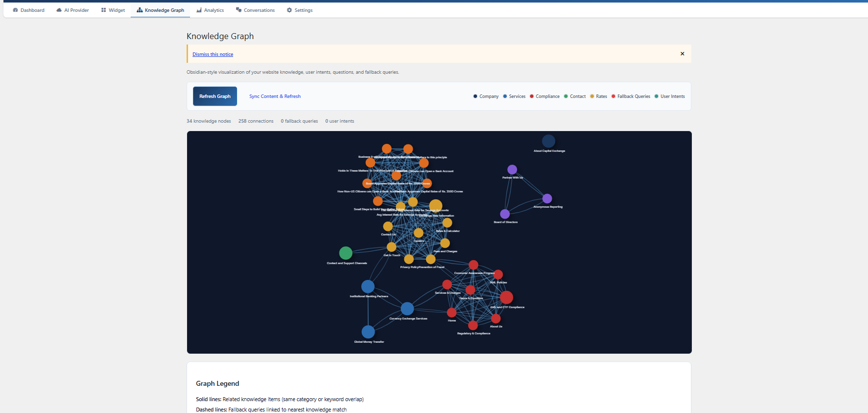Select the Knowledge Graph tab
868x413 pixels.
tap(160, 10)
